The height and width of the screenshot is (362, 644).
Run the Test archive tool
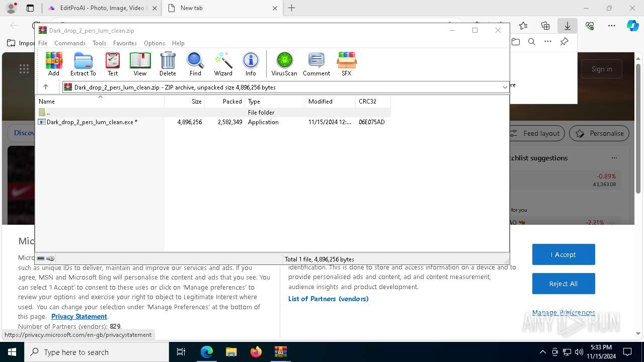(x=113, y=64)
